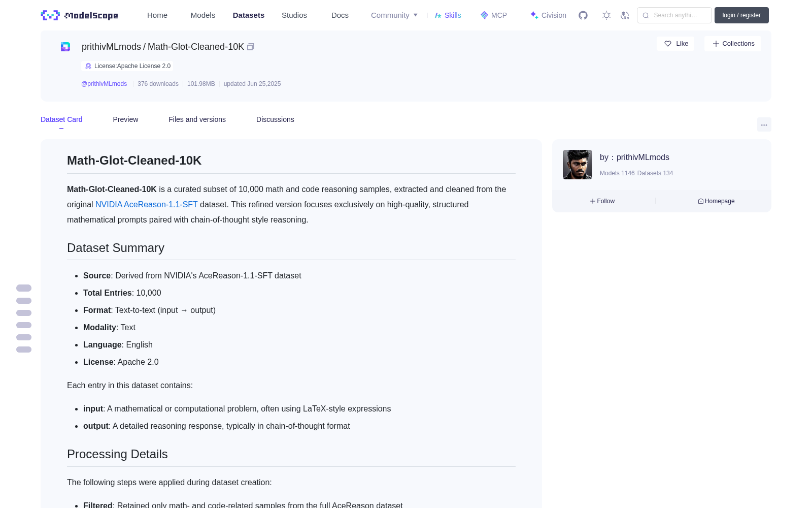Click the ModelScope logo

tap(80, 15)
